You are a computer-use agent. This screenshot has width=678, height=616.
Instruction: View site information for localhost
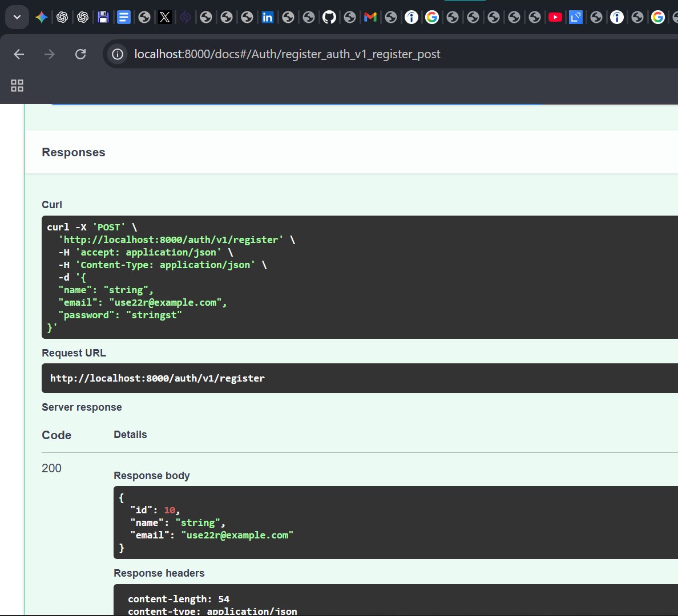tap(117, 54)
